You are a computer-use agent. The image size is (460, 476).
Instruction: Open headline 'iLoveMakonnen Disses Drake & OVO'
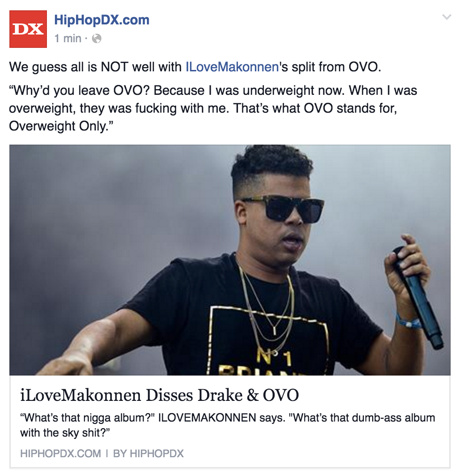160,395
